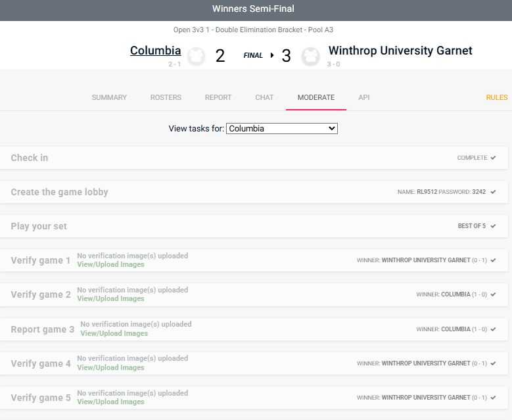Viewport: 512px width, 420px height.
Task: Open View/Upload Images for Verify game 4
Action: pyautogui.click(x=110, y=367)
